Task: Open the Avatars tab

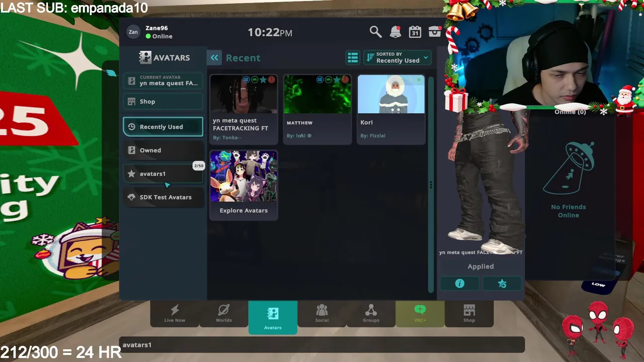Action: (273, 317)
